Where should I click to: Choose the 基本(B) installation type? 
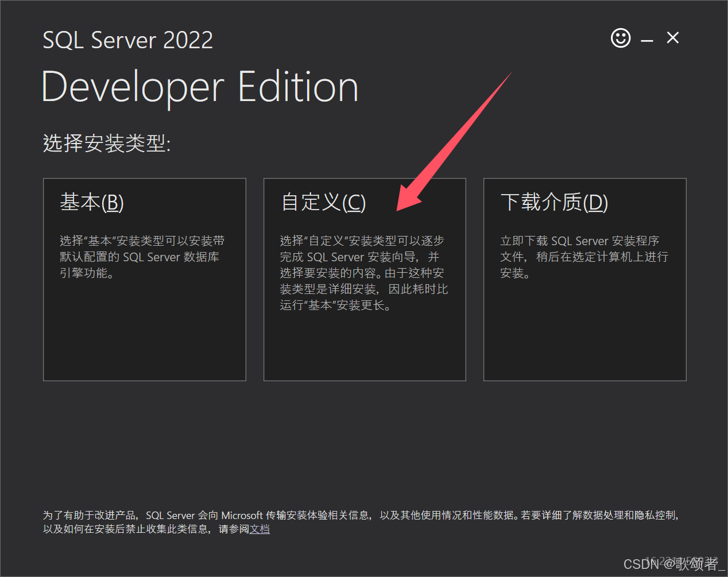pos(145,280)
